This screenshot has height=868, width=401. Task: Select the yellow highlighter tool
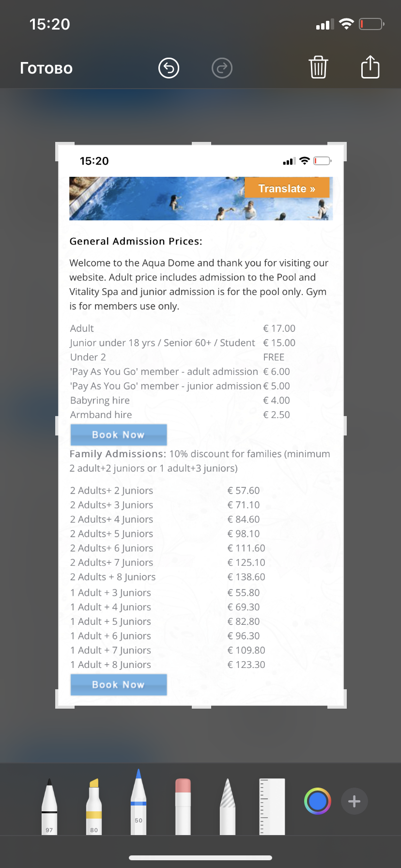94,806
